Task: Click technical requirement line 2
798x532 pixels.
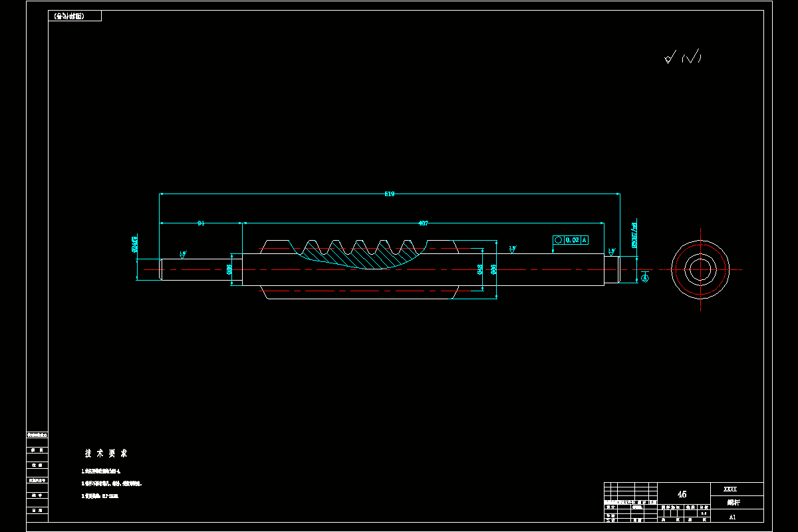Action: coord(112,483)
